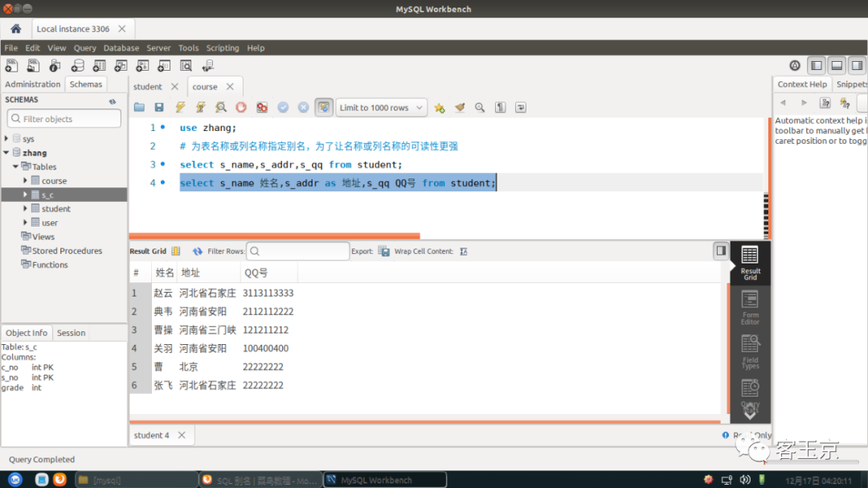Image resolution: width=868 pixels, height=488 pixels.
Task: Close the student 4 result tab
Action: click(182, 436)
